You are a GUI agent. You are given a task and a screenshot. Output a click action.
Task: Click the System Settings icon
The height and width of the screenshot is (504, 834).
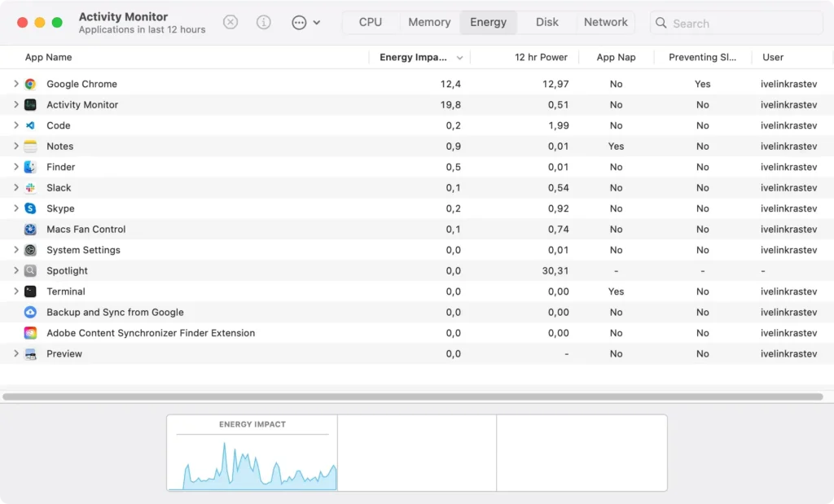30,250
